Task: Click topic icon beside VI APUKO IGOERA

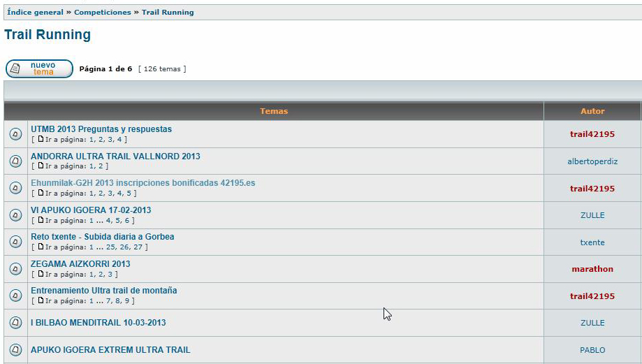Action: pyautogui.click(x=15, y=215)
